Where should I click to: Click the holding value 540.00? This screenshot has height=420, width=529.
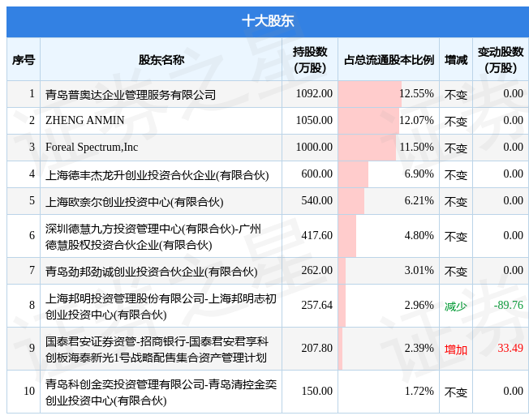[316, 200]
